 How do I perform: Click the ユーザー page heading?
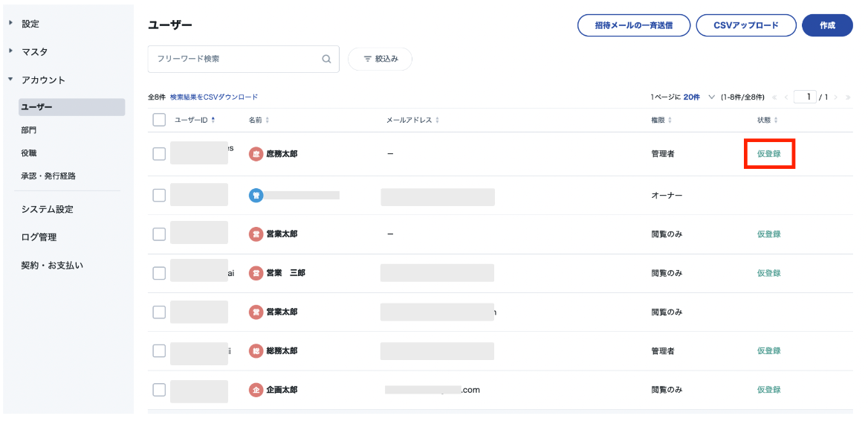point(170,25)
